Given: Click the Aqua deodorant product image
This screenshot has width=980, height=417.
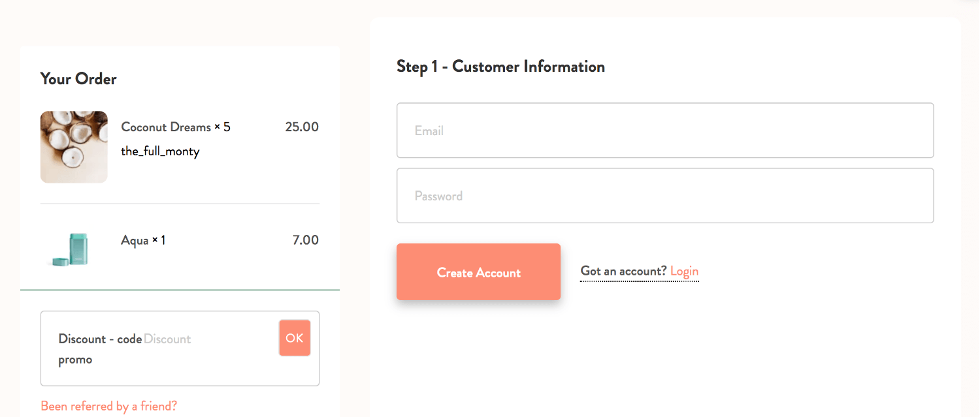Looking at the screenshot, I should [71, 249].
